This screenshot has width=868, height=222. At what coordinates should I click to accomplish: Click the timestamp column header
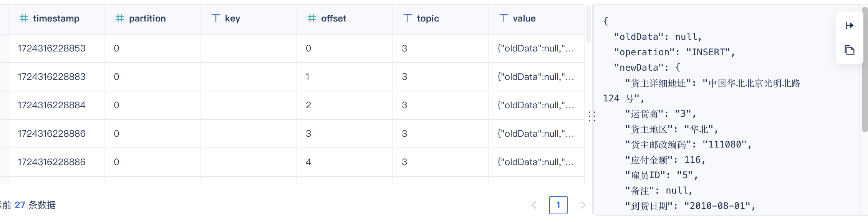56,19
